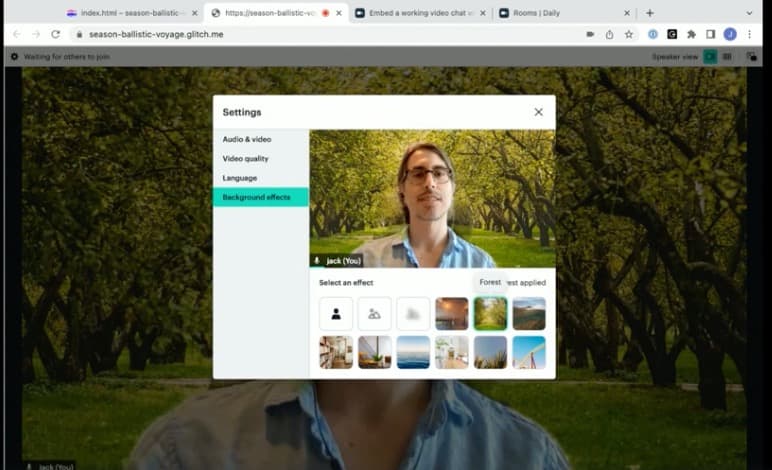772x470 pixels.
Task: Reload the current page
Action: [56, 34]
